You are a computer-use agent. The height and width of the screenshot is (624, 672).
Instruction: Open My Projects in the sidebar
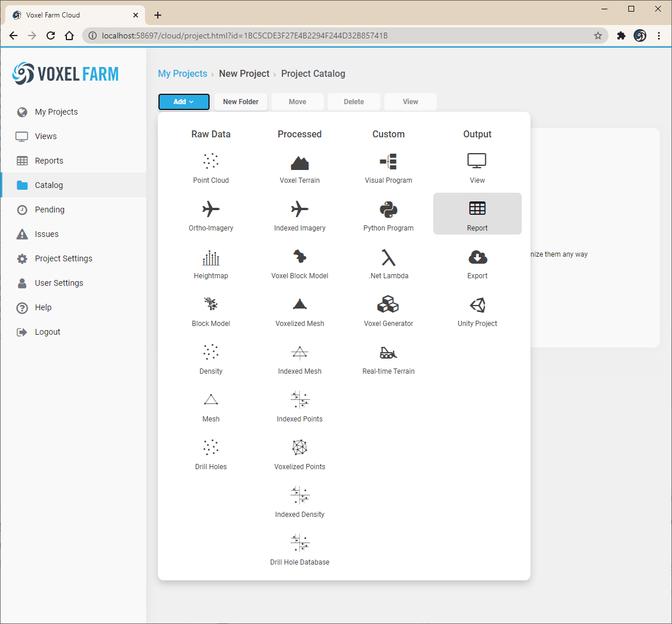(x=74, y=112)
